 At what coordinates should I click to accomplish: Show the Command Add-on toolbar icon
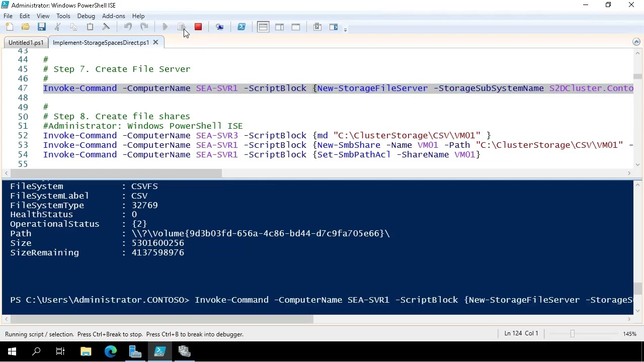(334, 27)
